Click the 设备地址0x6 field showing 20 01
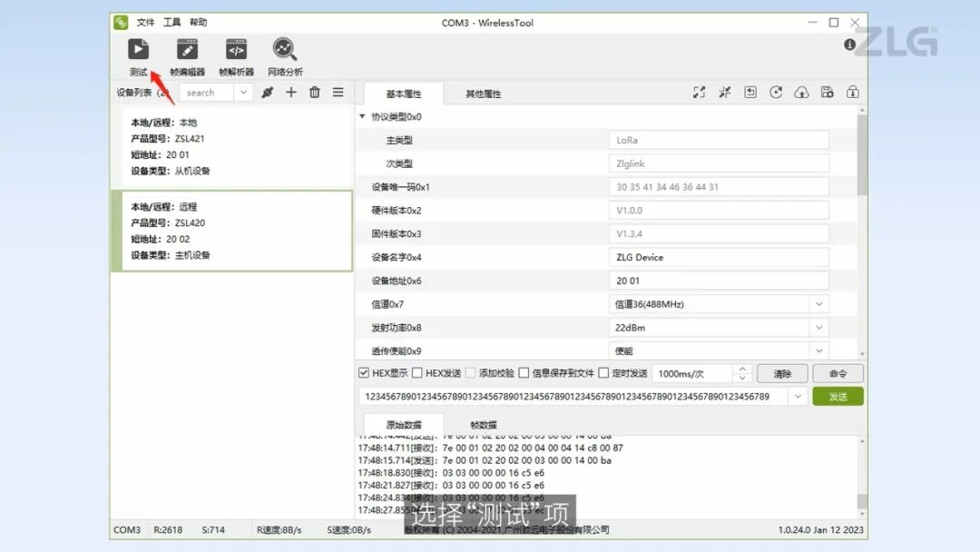 [719, 281]
